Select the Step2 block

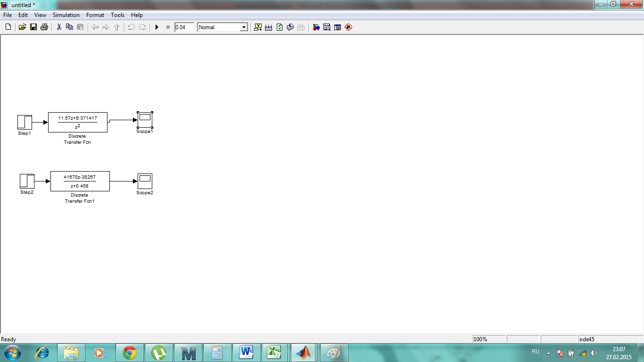click(27, 181)
